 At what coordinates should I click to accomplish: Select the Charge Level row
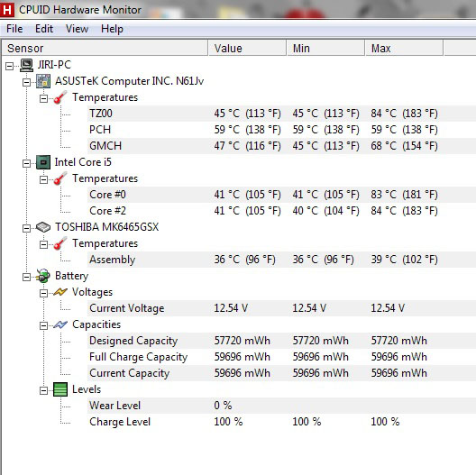[x=281, y=422]
